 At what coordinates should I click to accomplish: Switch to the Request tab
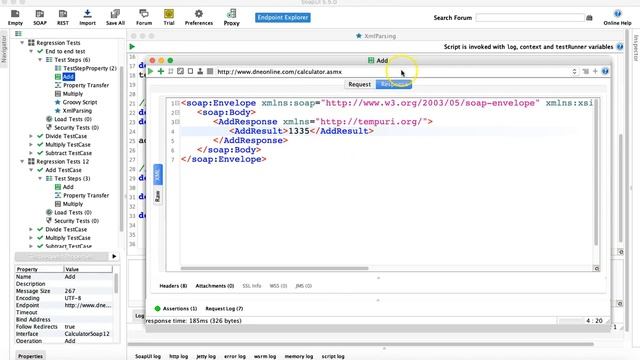point(360,84)
